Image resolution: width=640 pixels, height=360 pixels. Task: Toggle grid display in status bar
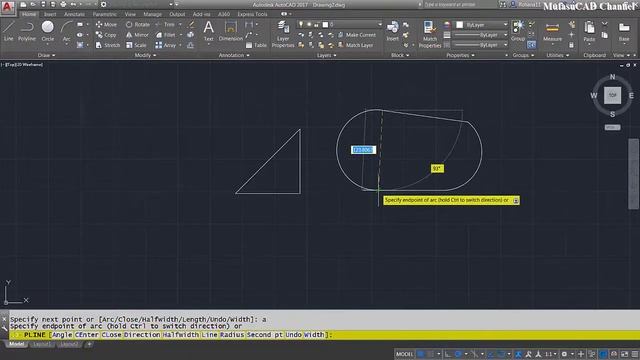tap(420, 354)
